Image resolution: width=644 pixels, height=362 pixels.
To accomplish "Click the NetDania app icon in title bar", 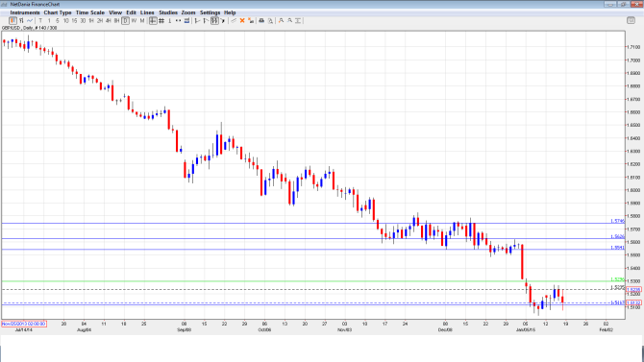I will tap(5, 4).
